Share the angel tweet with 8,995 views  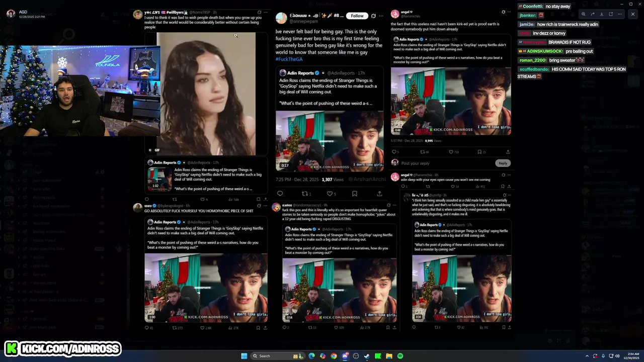508,152
